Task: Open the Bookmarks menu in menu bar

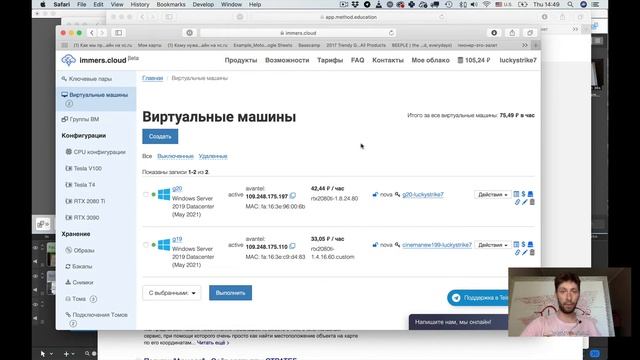Action: point(171,4)
